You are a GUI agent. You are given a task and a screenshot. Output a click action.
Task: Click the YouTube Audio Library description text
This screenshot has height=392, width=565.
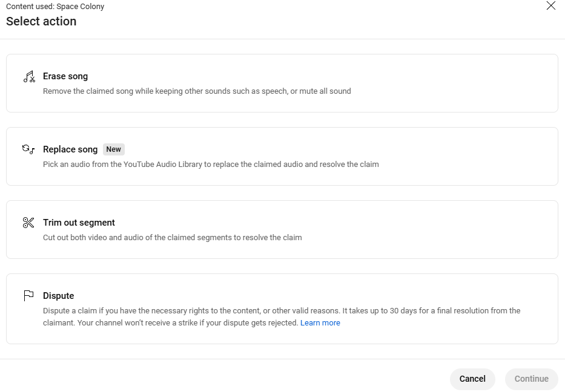click(211, 165)
